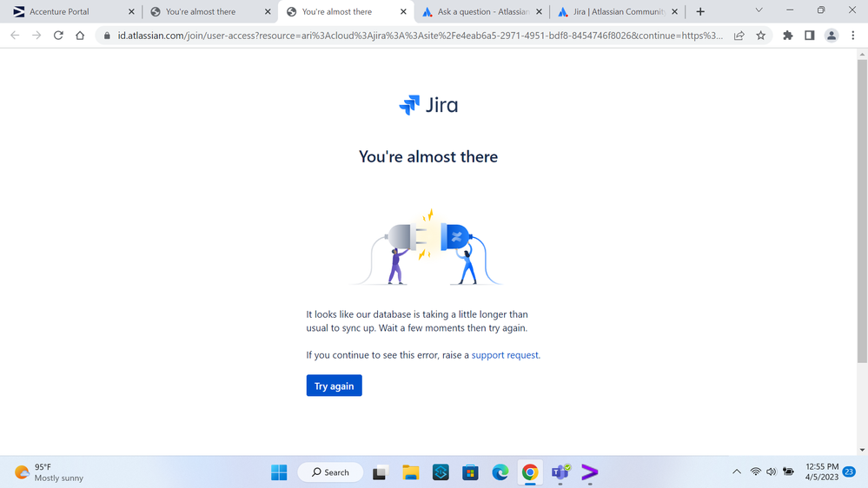This screenshot has height=488, width=868.
Task: Open the Windows Start menu
Action: click(x=279, y=472)
